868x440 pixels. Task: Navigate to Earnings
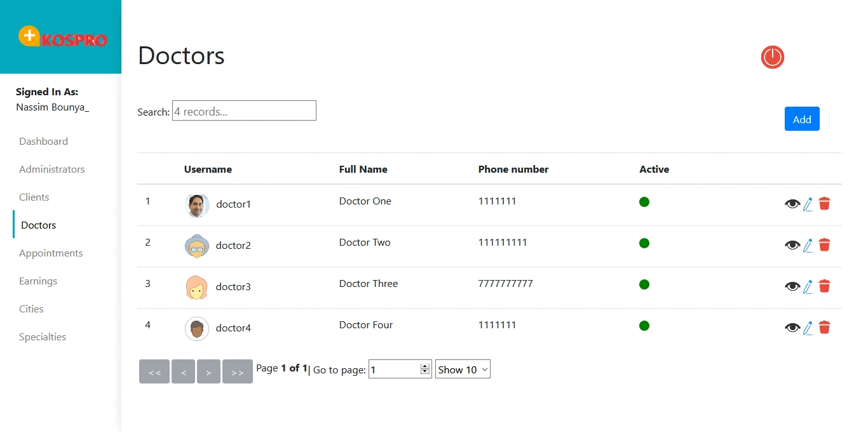pyautogui.click(x=38, y=281)
